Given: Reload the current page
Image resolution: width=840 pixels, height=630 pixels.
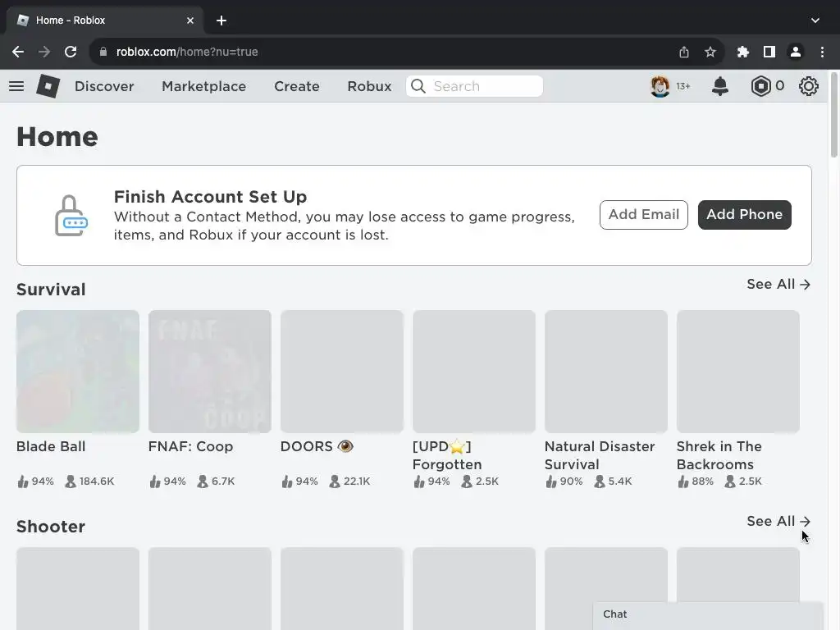Looking at the screenshot, I should (x=71, y=52).
